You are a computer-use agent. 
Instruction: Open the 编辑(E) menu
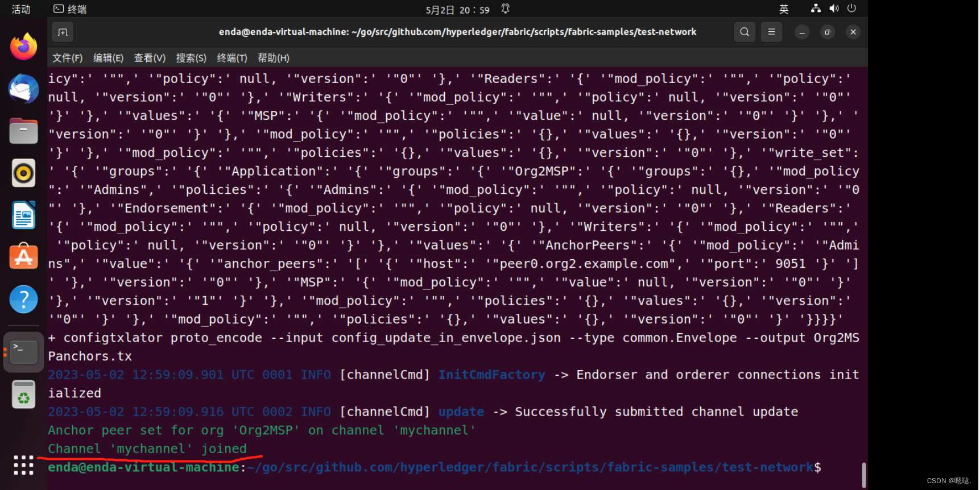tap(108, 58)
